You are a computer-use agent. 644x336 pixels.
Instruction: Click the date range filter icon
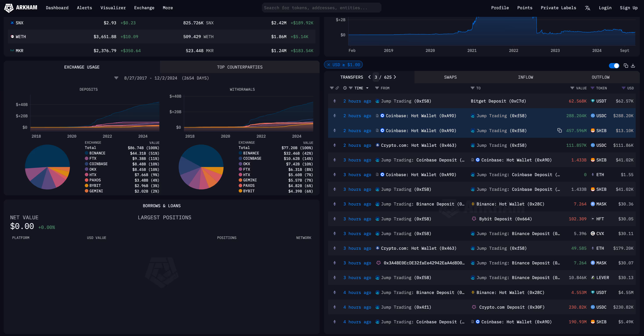coord(116,78)
